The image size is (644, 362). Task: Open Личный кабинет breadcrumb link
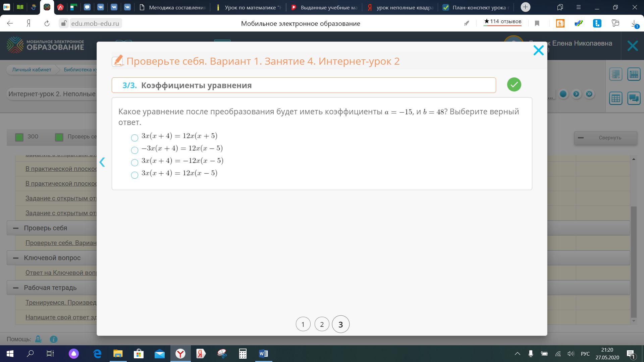click(x=32, y=70)
